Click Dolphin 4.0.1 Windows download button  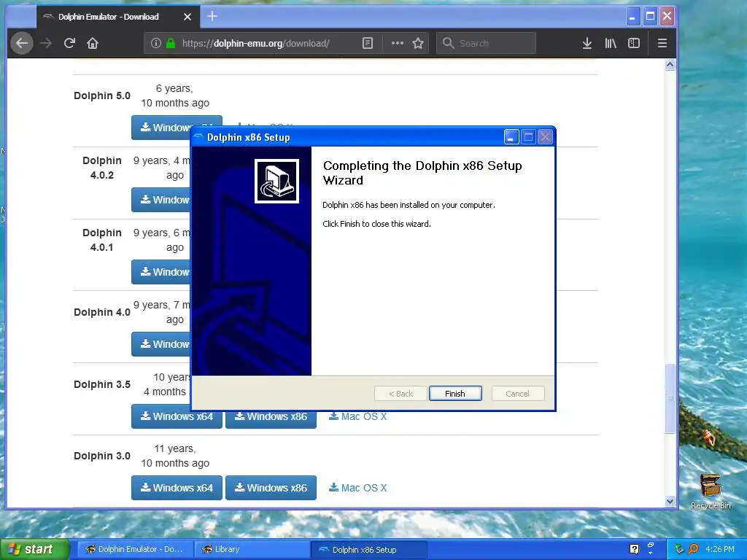[x=161, y=272]
